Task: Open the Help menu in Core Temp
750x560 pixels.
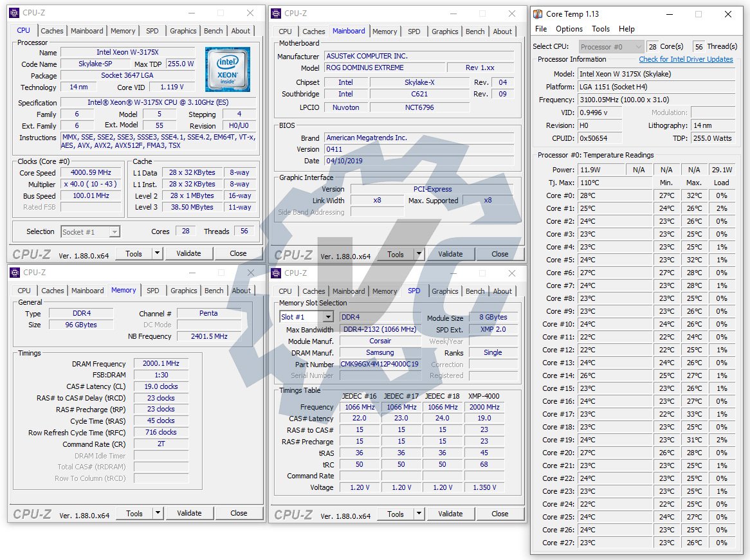Action: [627, 29]
